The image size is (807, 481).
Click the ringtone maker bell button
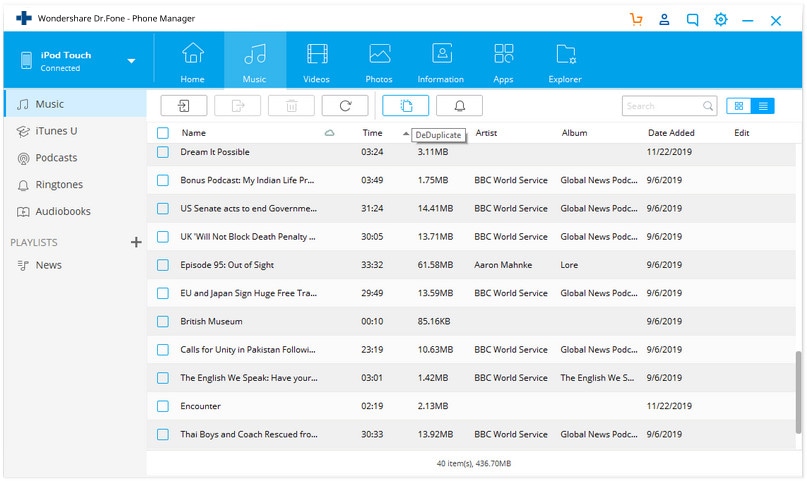pyautogui.click(x=460, y=106)
